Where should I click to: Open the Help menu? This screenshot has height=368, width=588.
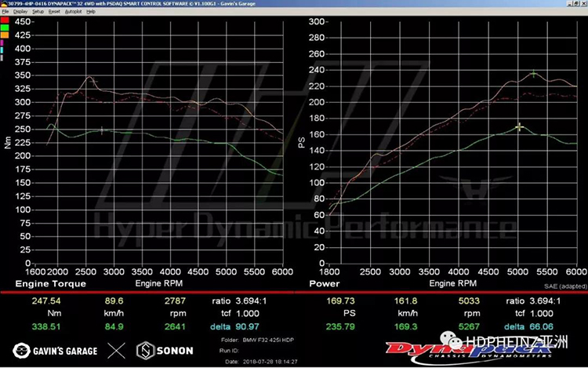tap(92, 13)
